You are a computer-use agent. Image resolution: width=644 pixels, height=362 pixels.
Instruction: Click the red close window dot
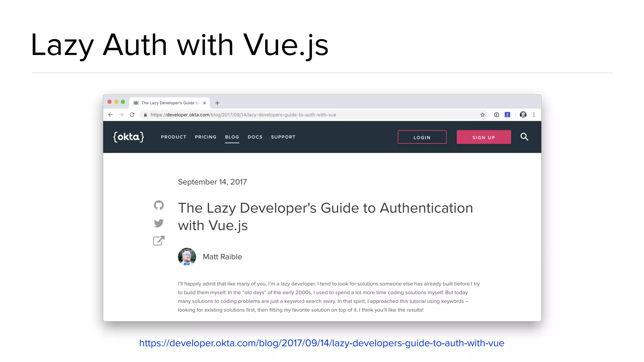click(x=109, y=102)
